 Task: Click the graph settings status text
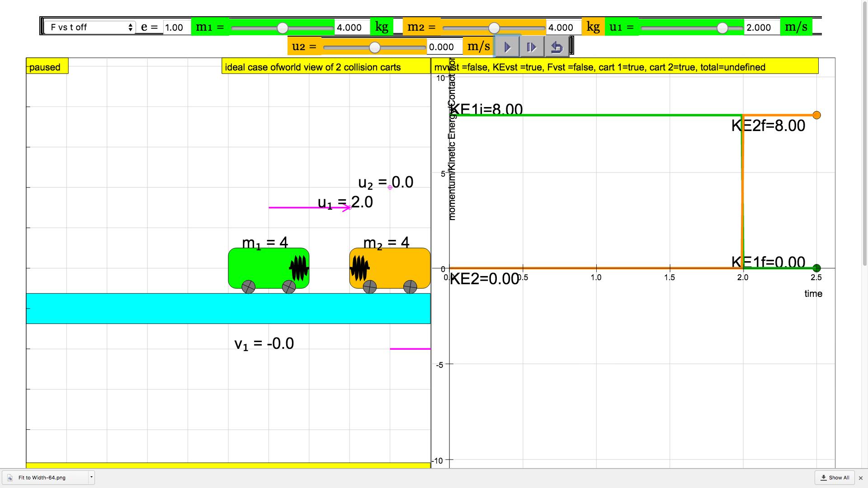tap(624, 67)
